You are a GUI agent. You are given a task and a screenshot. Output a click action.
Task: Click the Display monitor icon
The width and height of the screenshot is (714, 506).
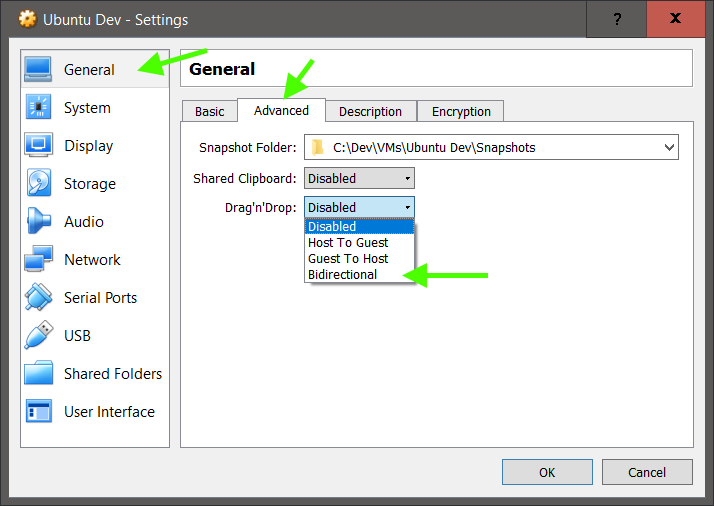38,145
